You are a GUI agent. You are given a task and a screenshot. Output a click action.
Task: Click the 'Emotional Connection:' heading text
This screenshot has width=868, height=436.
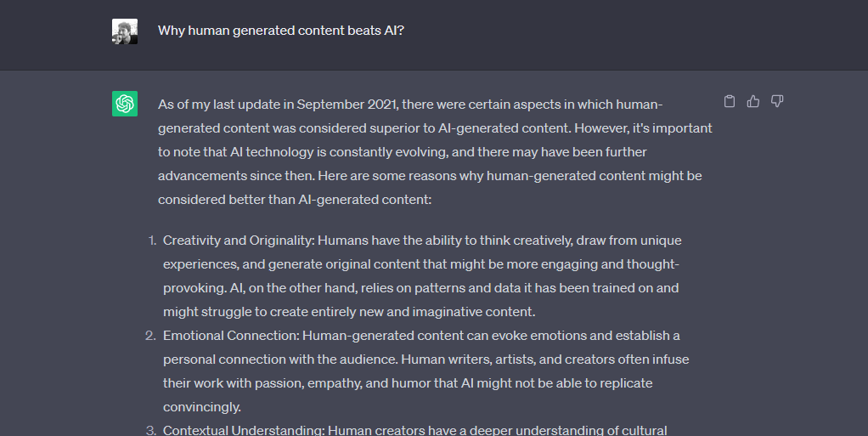click(x=231, y=336)
